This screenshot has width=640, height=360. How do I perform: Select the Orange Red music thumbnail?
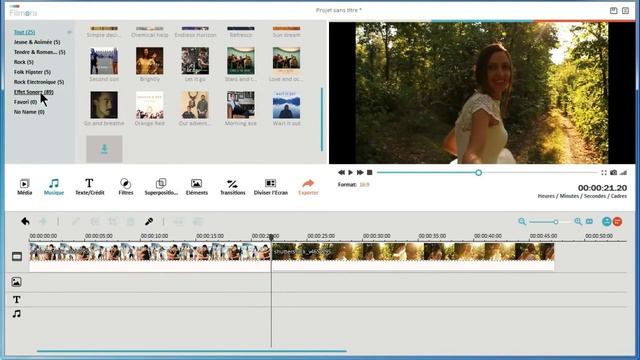tap(150, 105)
